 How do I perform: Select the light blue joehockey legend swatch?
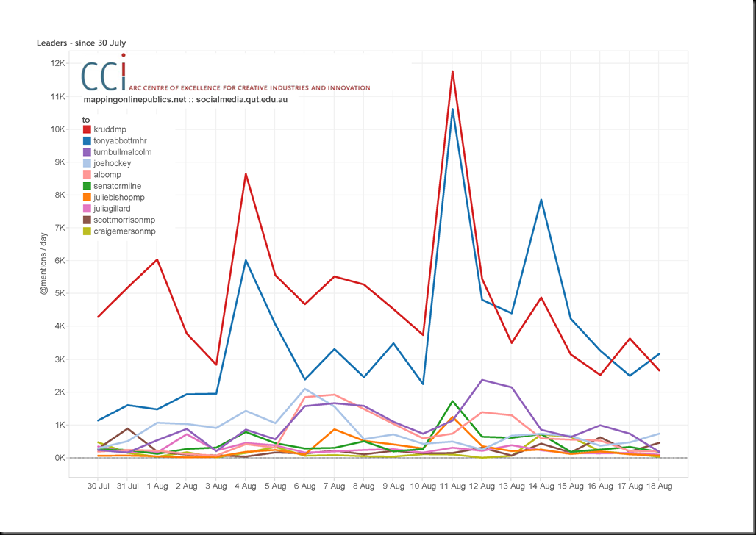coord(87,163)
